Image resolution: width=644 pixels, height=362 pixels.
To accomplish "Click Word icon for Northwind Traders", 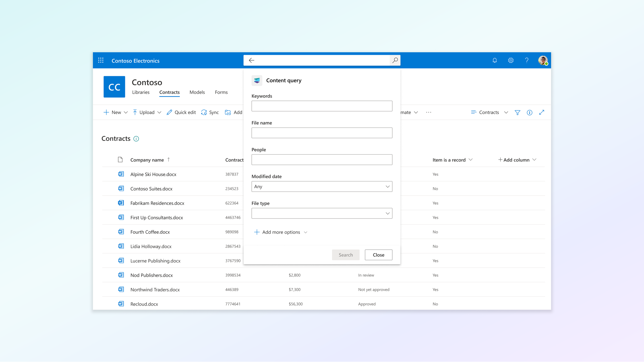I will [x=121, y=289].
